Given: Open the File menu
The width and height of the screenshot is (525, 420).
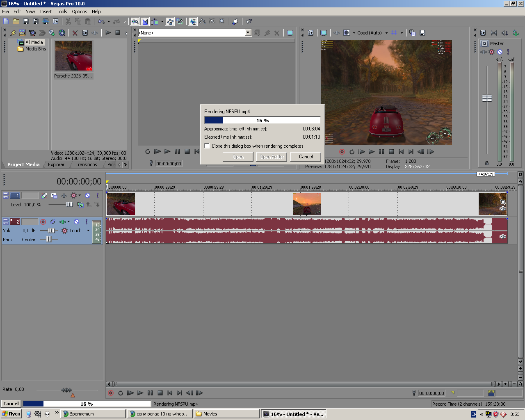Looking at the screenshot, I should click(x=5, y=11).
